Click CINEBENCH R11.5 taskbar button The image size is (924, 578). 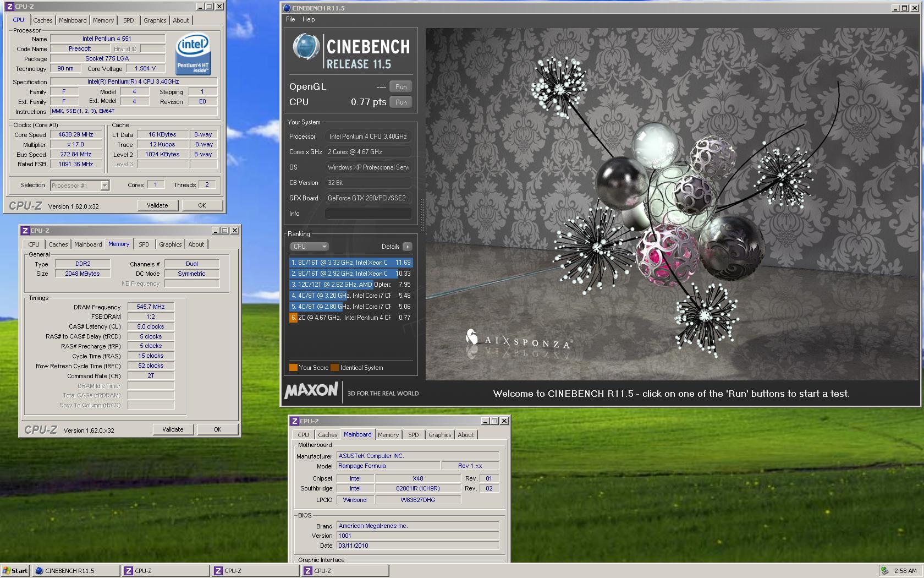click(76, 571)
